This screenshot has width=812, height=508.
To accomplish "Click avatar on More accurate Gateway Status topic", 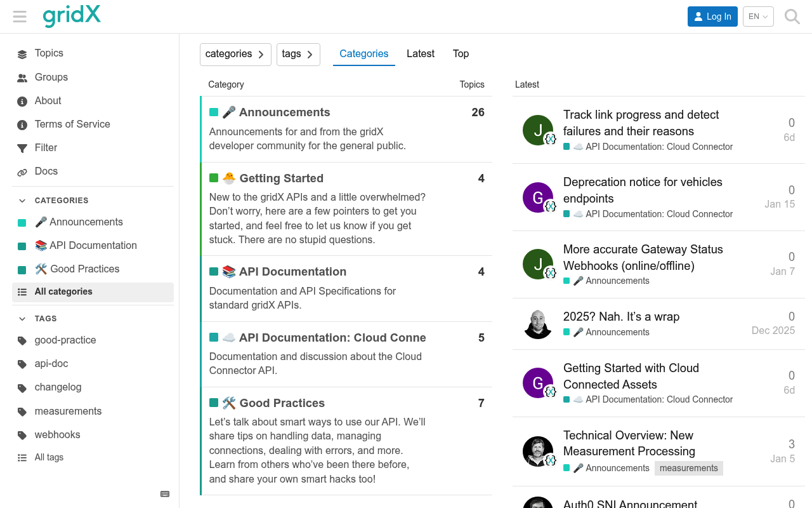I will tap(538, 264).
